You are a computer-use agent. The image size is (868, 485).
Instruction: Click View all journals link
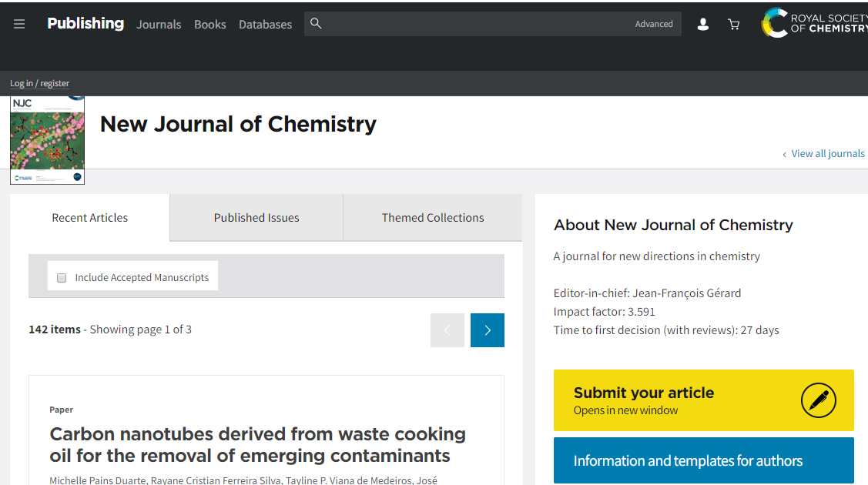pos(827,154)
